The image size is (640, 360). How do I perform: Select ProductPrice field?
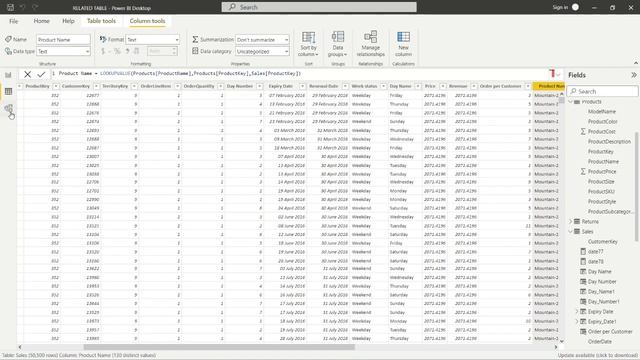click(x=602, y=171)
